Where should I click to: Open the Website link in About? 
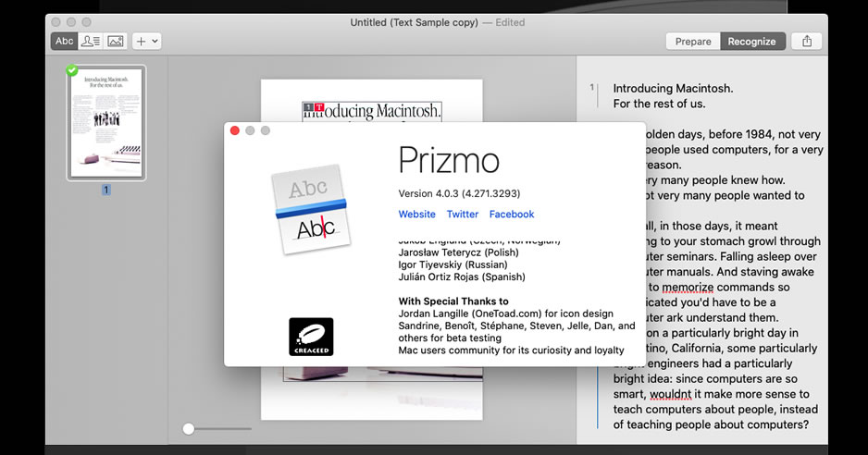416,215
